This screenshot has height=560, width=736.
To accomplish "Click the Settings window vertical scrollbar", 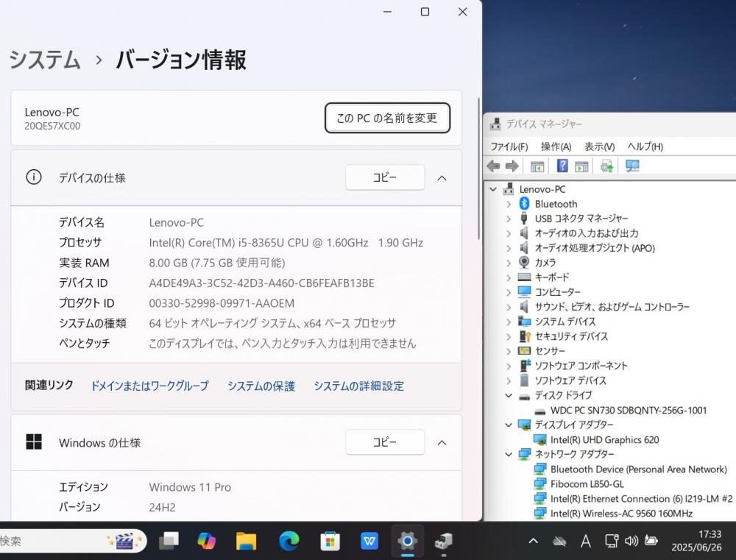I will tap(478, 169).
